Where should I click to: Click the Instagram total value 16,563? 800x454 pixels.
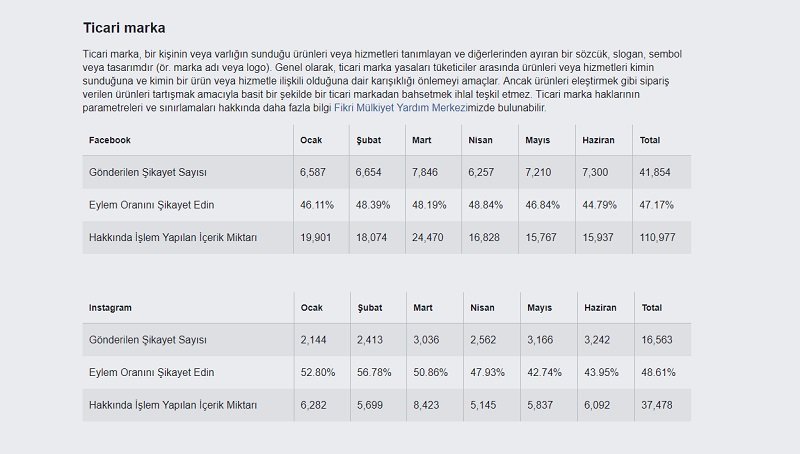click(x=657, y=341)
